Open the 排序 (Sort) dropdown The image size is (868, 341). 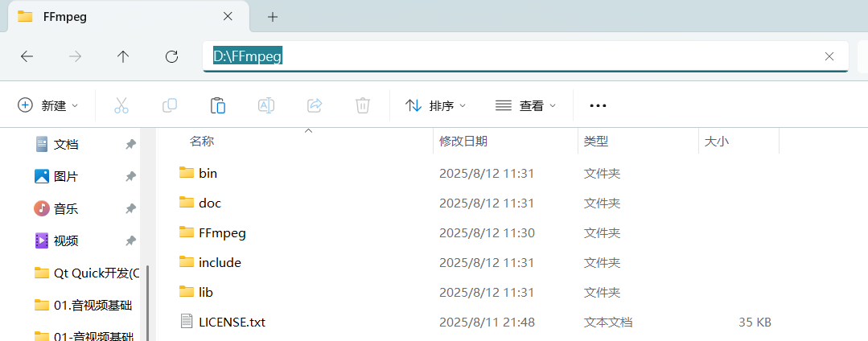tap(436, 105)
